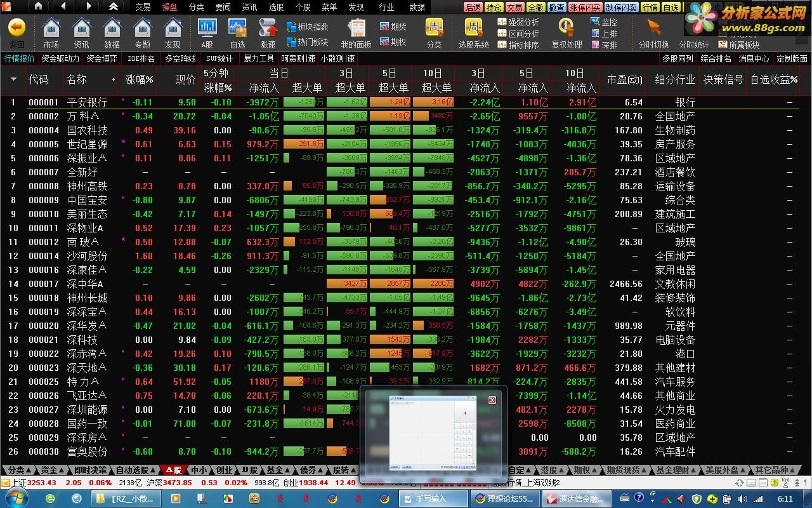The height and width of the screenshot is (508, 812).
Task: Open 热门板块 in the toolbar
Action: (308, 42)
